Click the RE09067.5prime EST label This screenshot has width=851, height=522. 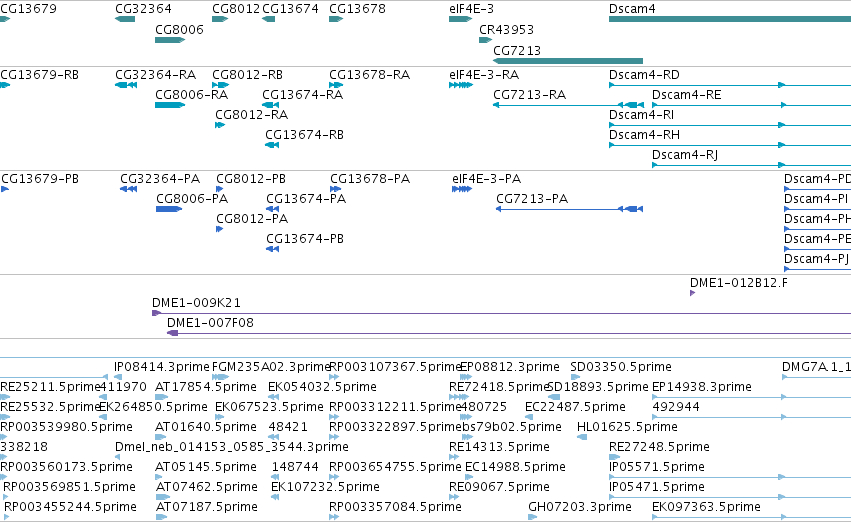point(499,487)
